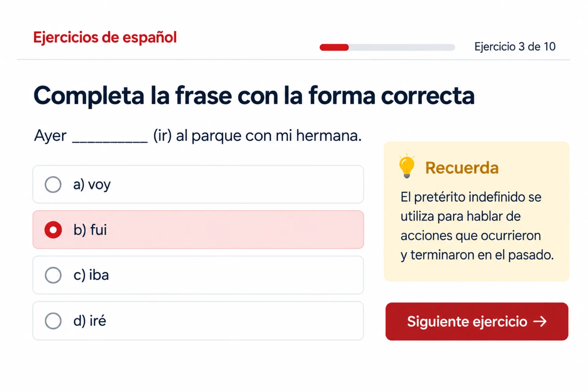Click the answer option text 'c) iba'
The height and width of the screenshot is (392, 588).
click(x=91, y=275)
